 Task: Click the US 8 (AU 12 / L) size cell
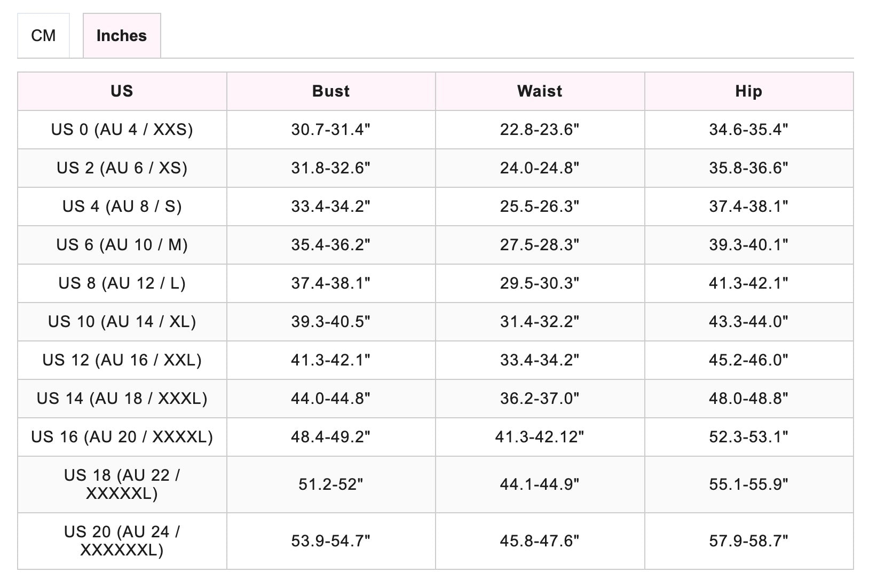[x=122, y=283]
